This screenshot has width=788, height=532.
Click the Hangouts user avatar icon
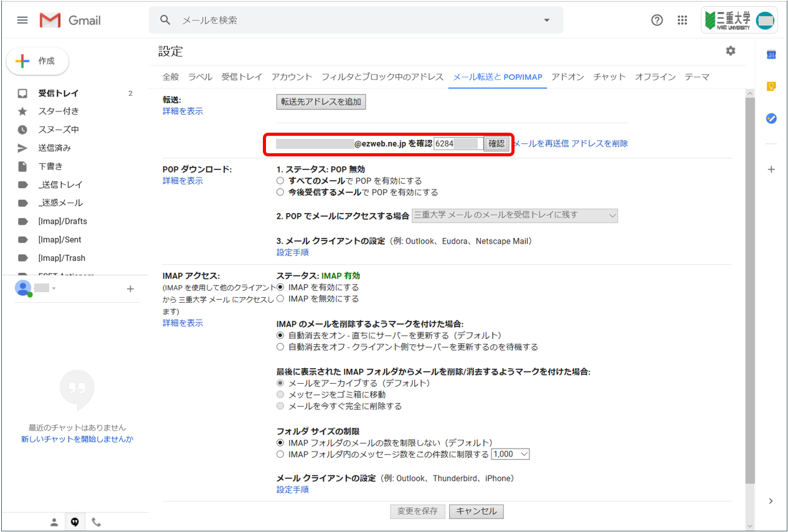point(24,288)
